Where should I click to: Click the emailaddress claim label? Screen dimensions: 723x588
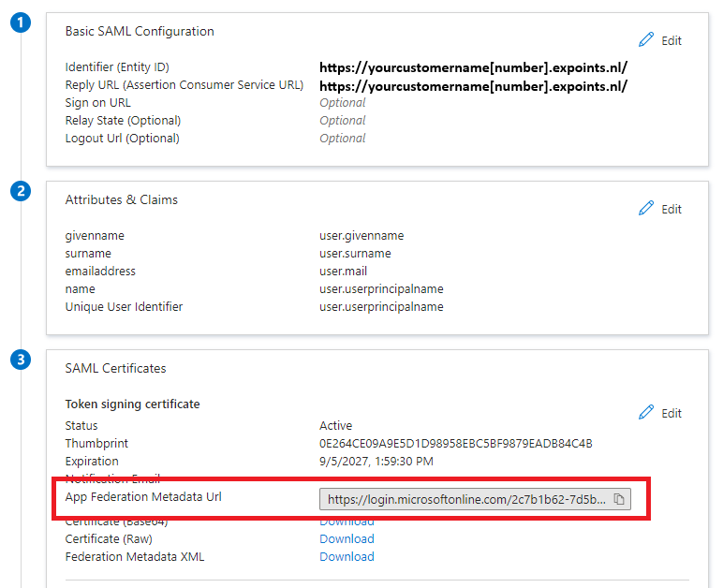(x=100, y=272)
